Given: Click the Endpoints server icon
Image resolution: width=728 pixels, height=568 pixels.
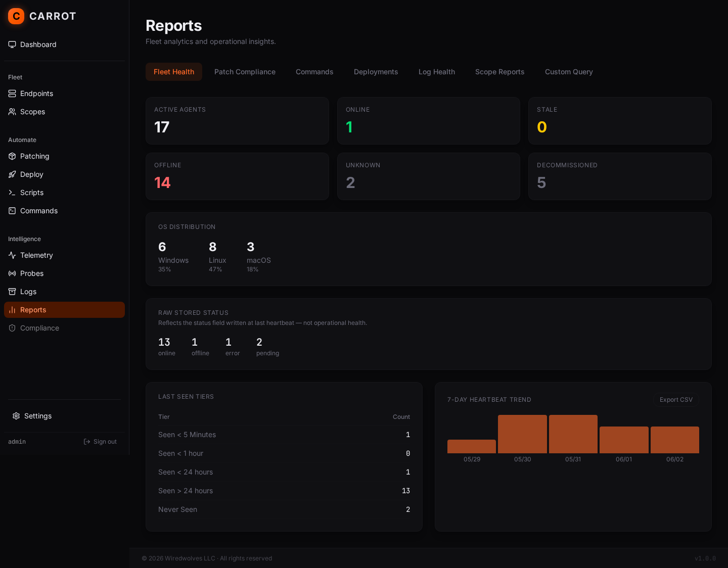Looking at the screenshot, I should (12, 93).
